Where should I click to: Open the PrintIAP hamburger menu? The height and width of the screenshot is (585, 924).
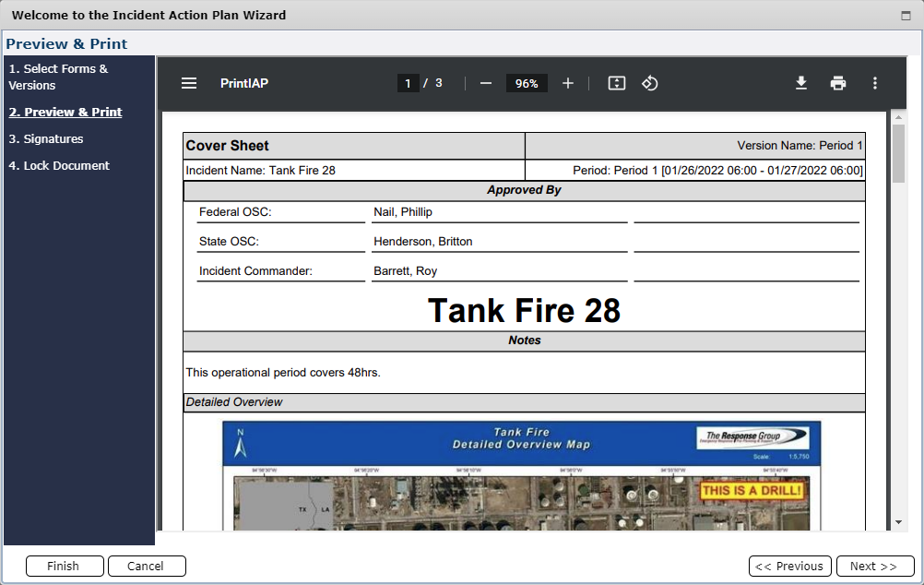189,83
